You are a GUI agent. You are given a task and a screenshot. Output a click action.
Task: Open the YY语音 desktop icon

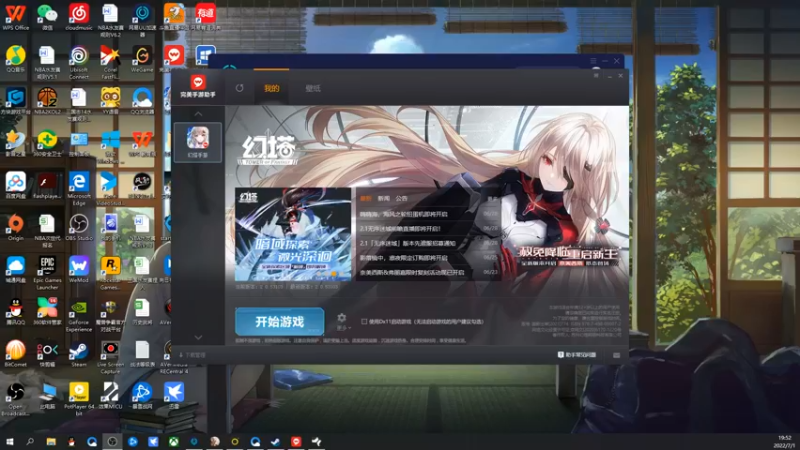(110, 101)
